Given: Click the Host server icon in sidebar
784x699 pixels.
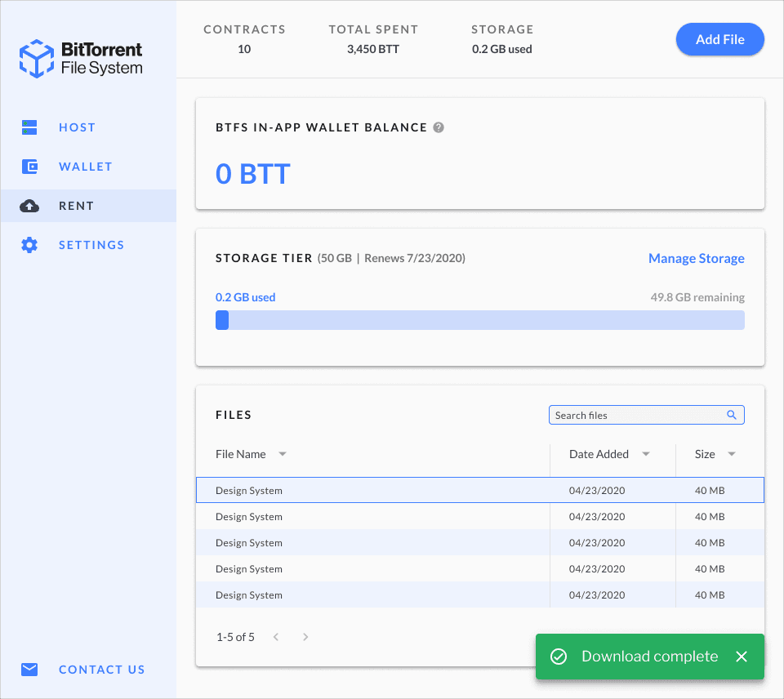Looking at the screenshot, I should tap(29, 127).
